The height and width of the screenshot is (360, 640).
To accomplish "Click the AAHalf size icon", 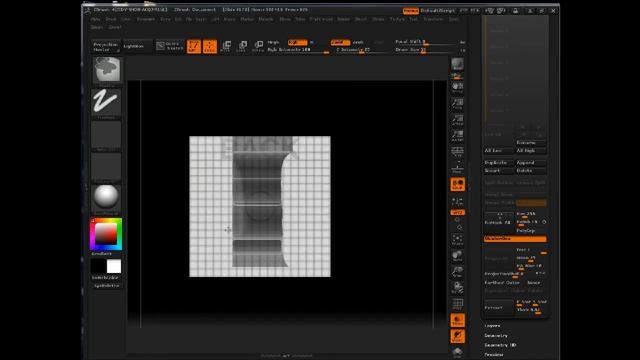I will 458,136.
